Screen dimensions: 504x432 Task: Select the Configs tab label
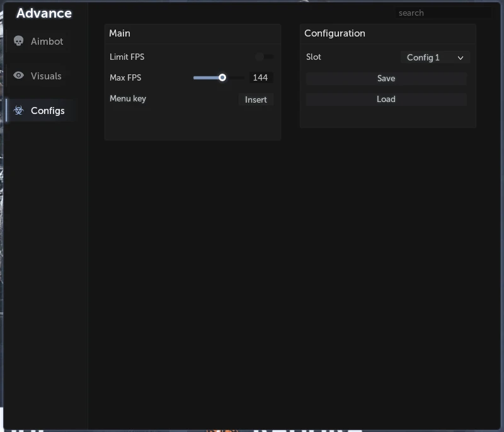pos(48,111)
